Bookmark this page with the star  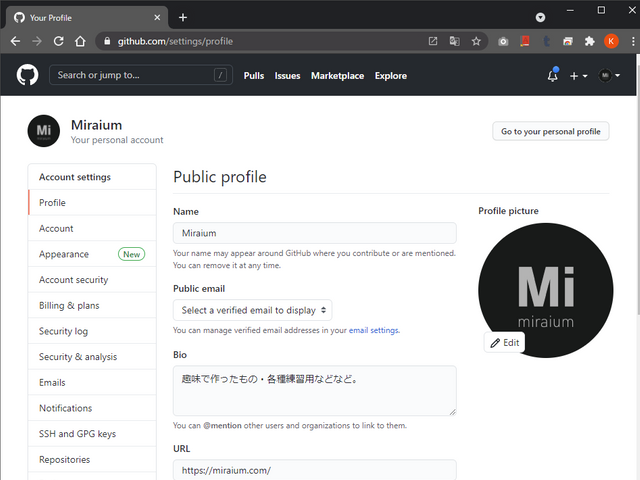click(x=476, y=41)
